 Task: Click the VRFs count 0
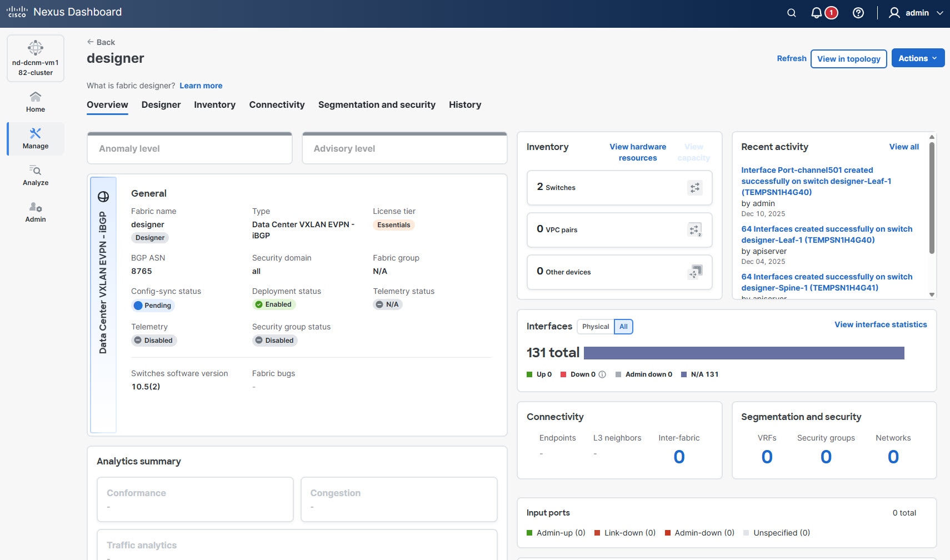[x=767, y=457]
